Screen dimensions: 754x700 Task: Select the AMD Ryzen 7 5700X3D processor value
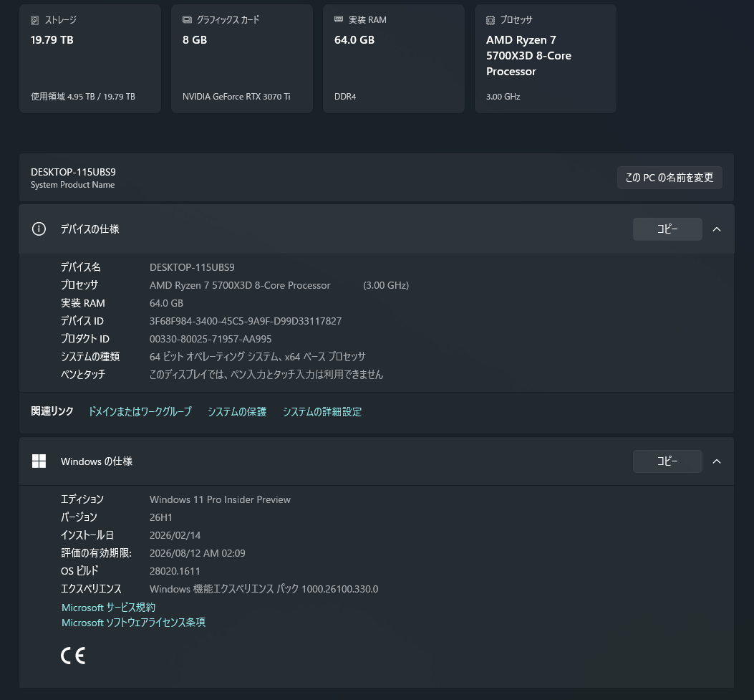point(240,285)
